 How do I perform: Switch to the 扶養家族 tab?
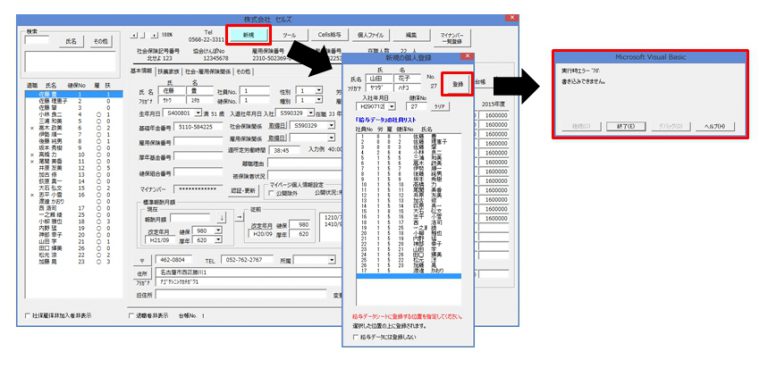(168, 71)
